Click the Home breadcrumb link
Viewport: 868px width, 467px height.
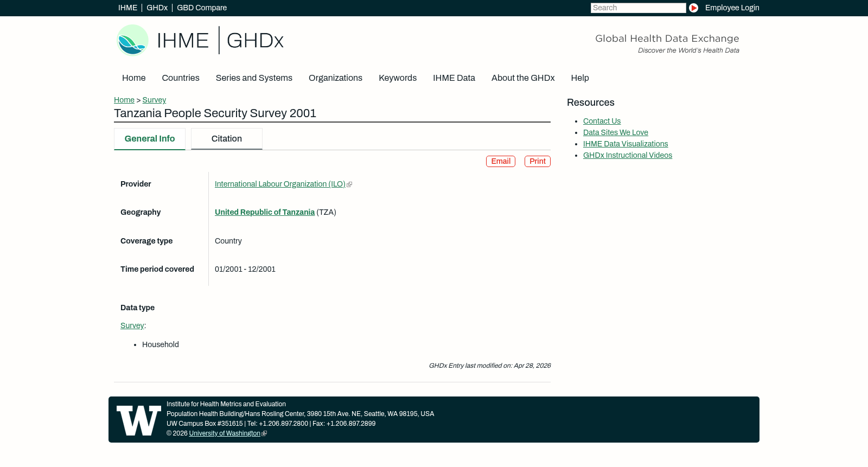(124, 100)
